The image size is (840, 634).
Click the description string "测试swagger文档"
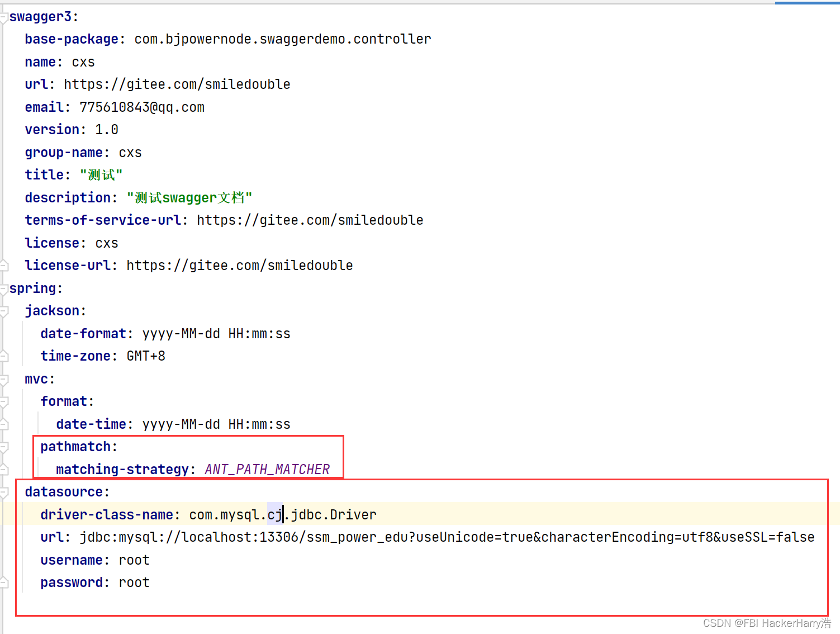189,198
